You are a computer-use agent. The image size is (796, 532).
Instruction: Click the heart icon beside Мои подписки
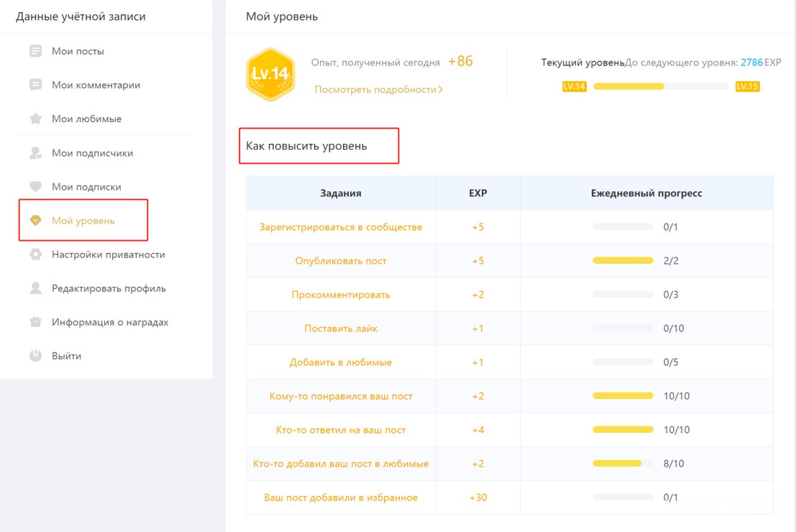coord(35,187)
